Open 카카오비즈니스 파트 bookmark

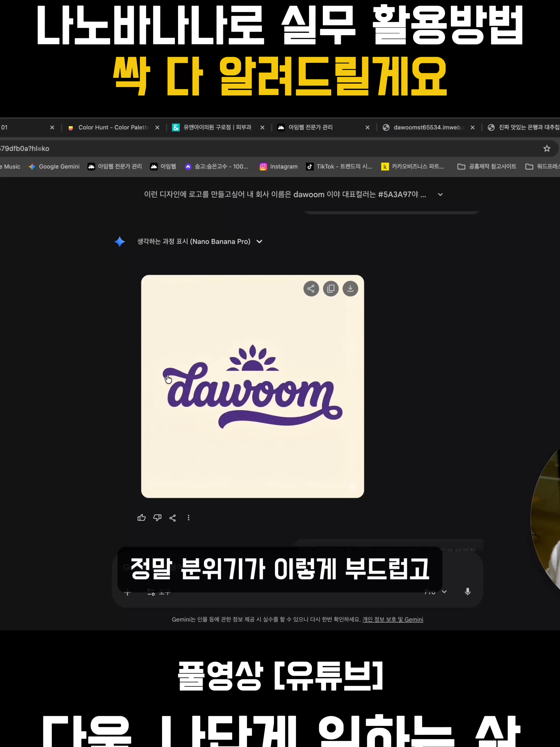coord(412,167)
